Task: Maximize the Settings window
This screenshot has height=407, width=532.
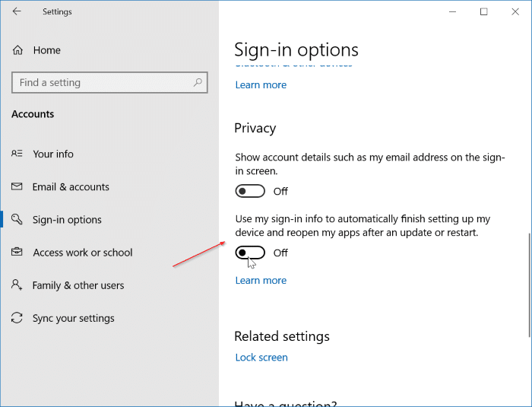Action: [484, 11]
